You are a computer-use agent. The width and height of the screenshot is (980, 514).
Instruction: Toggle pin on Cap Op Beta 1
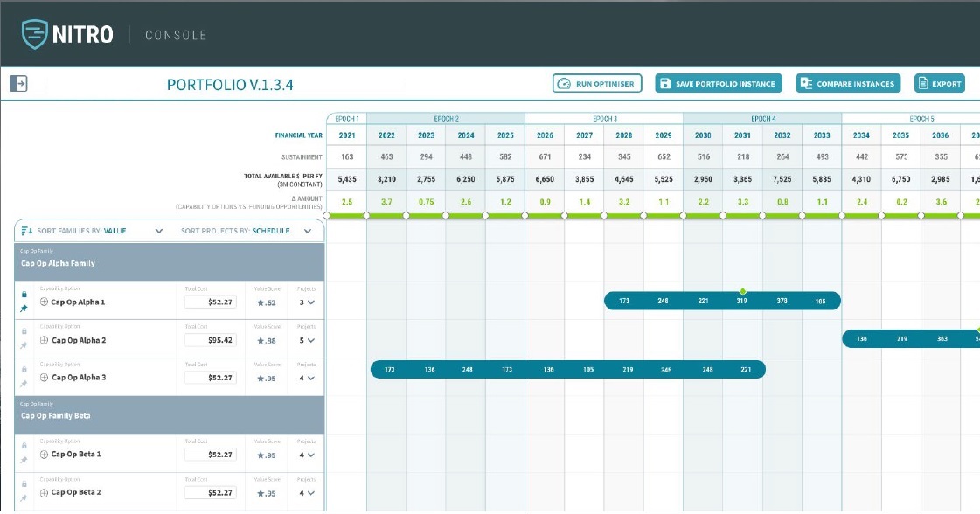click(x=24, y=460)
